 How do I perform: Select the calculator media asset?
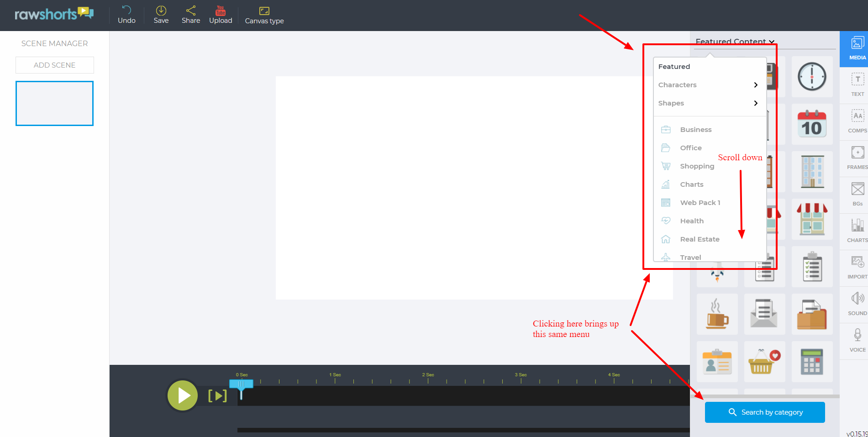(812, 362)
